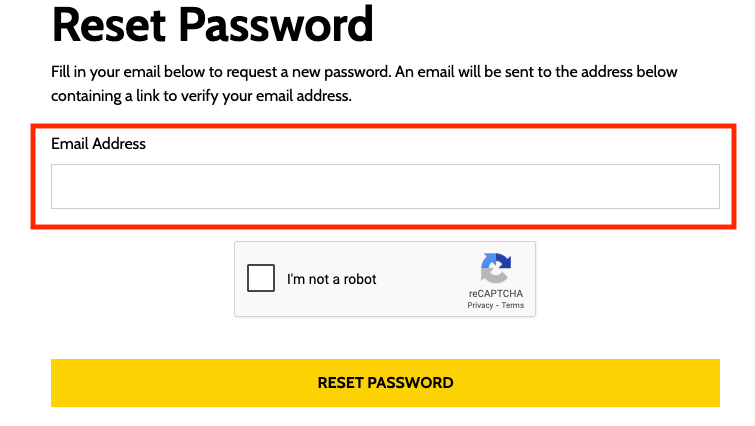Click the I'm not a robot label text

[331, 279]
